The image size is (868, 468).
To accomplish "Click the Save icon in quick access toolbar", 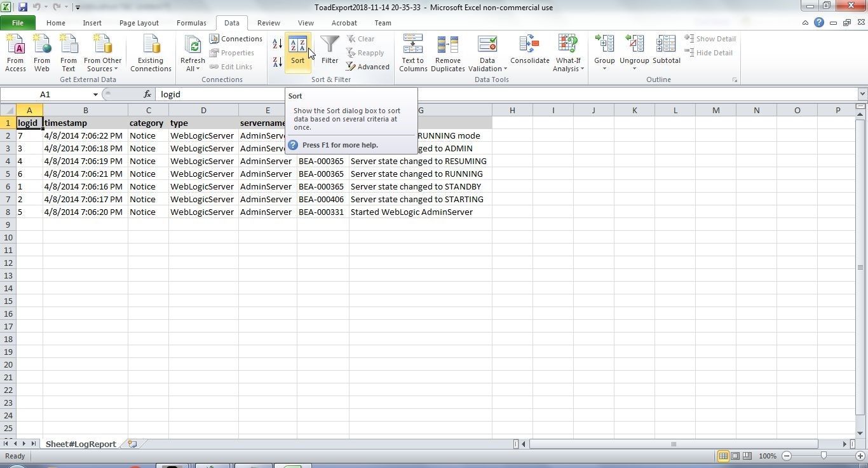I will [x=23, y=8].
